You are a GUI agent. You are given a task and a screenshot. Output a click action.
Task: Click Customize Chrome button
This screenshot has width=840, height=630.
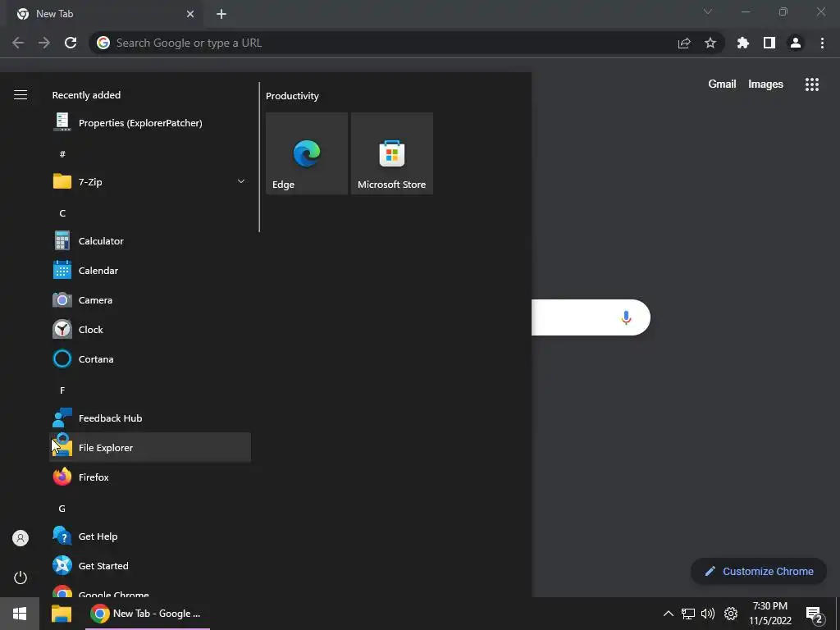point(759,571)
